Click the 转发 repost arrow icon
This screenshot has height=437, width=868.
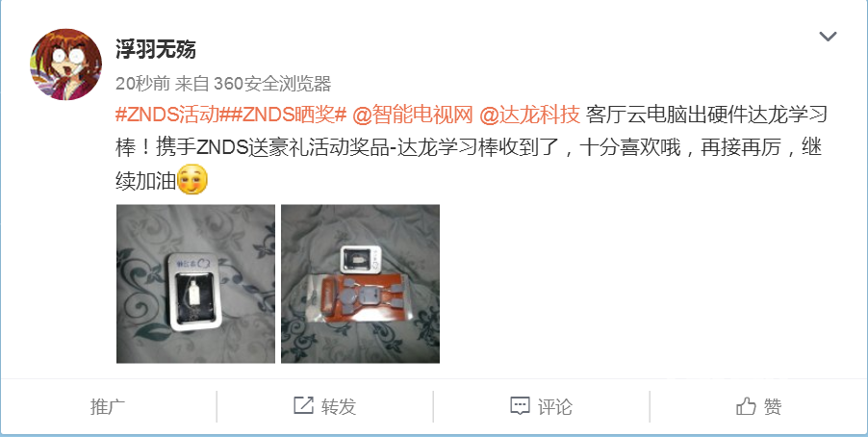pyautogui.click(x=303, y=406)
